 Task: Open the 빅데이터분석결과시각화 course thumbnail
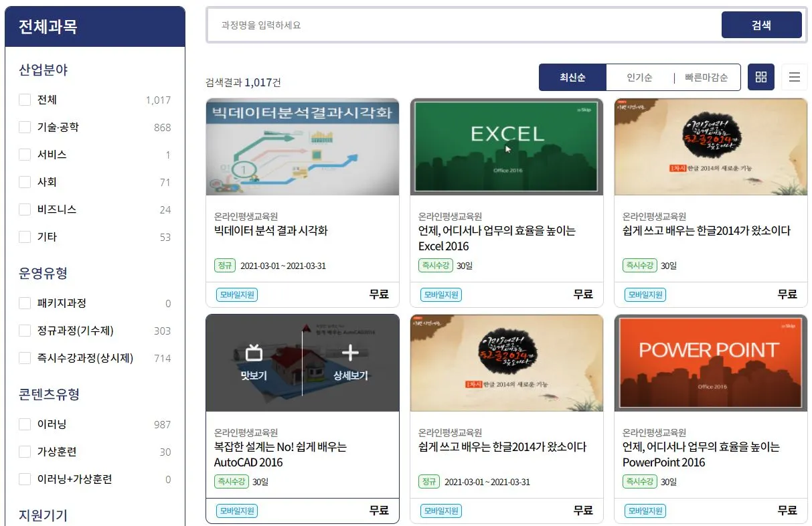[303, 147]
